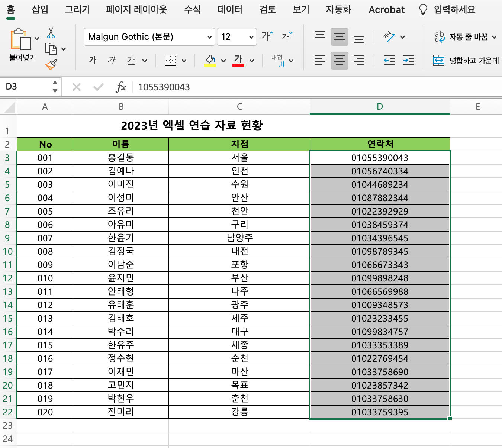Click cell with 01099834757
The height and width of the screenshot is (448, 502).
pyautogui.click(x=380, y=332)
